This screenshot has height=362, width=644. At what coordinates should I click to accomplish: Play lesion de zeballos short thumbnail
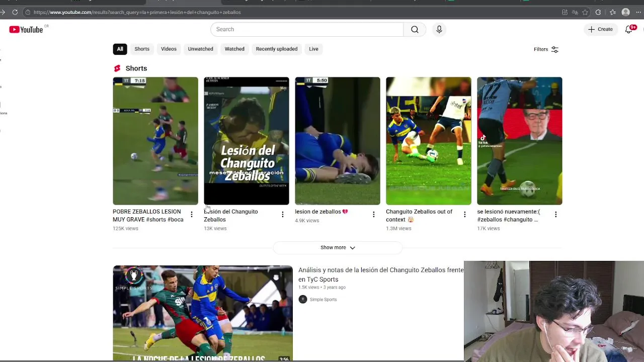click(x=338, y=141)
